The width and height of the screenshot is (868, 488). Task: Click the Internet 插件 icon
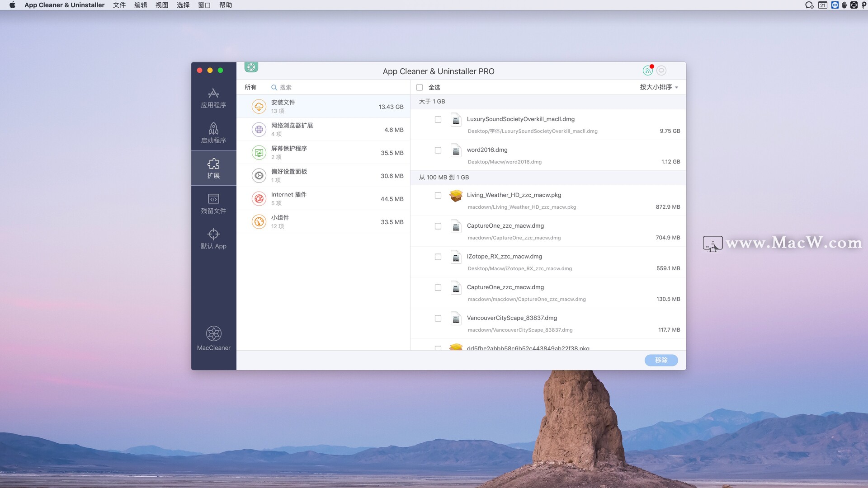(259, 199)
